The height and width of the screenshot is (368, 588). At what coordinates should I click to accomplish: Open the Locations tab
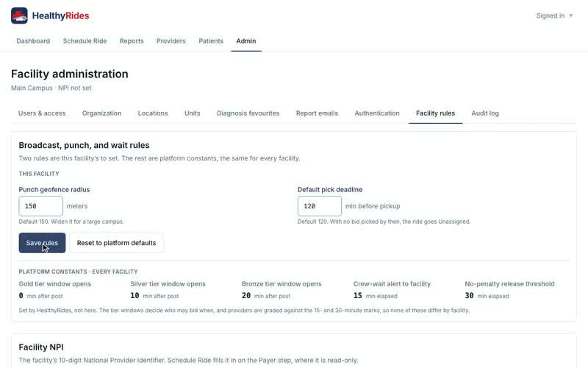(x=153, y=113)
